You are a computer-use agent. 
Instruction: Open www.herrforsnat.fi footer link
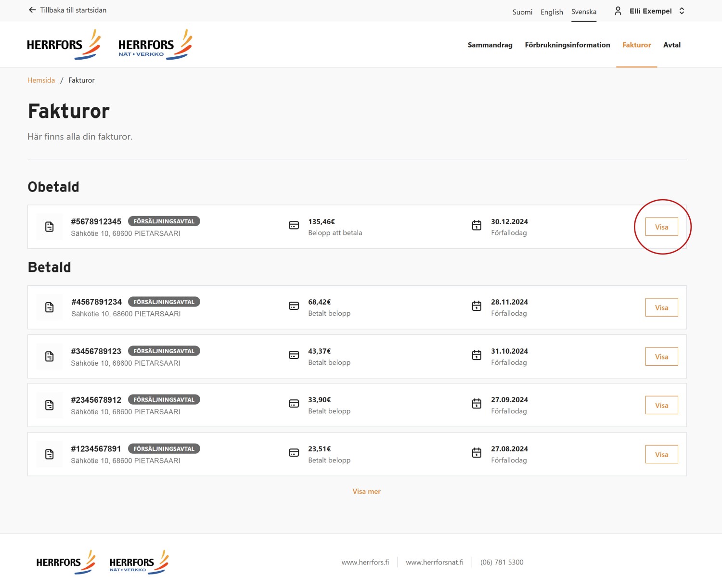click(434, 562)
